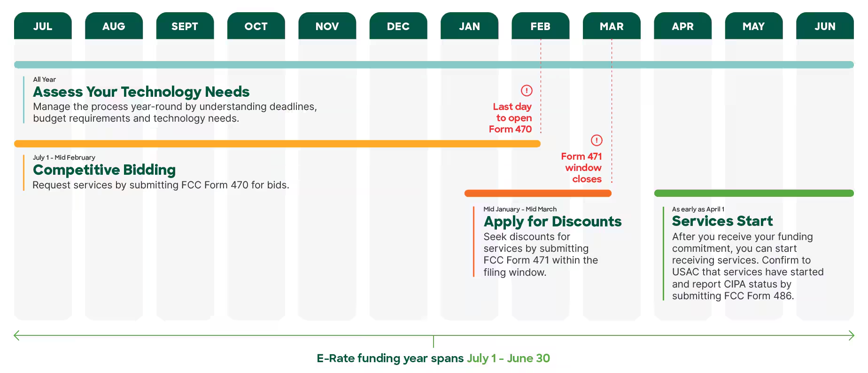The height and width of the screenshot is (373, 868).
Task: Click the Form 471 window closes label
Action: (x=581, y=168)
